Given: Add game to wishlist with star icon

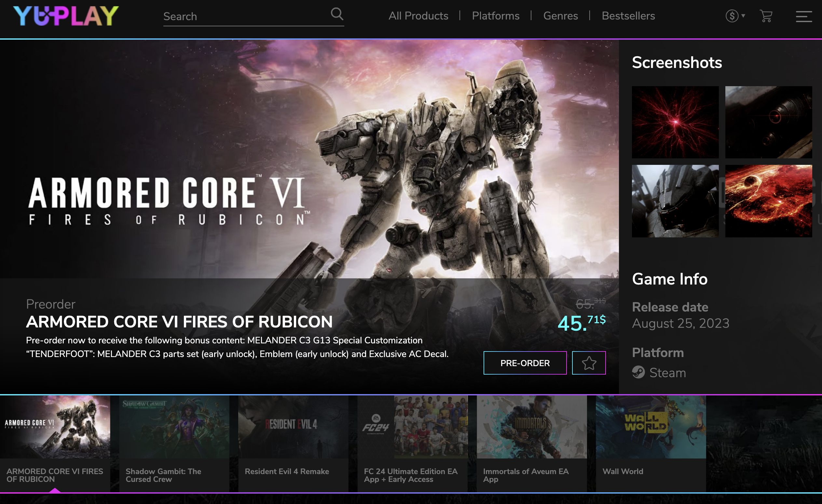Looking at the screenshot, I should 589,363.
